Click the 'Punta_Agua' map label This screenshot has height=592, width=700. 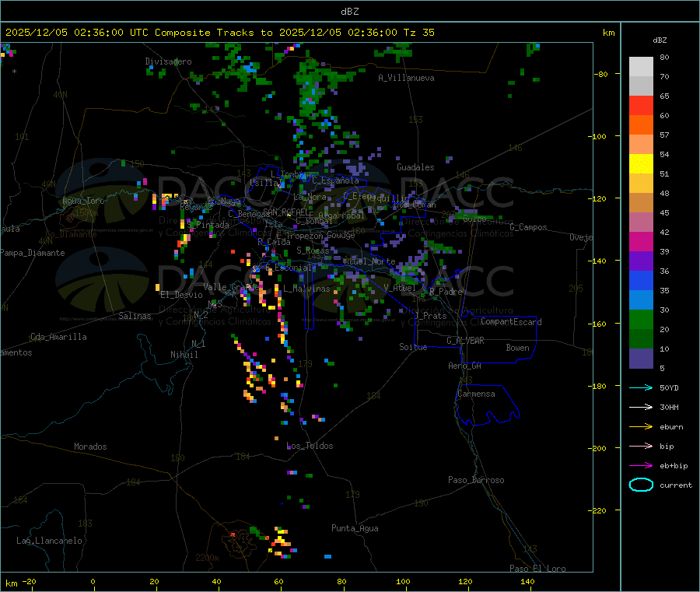355,528
